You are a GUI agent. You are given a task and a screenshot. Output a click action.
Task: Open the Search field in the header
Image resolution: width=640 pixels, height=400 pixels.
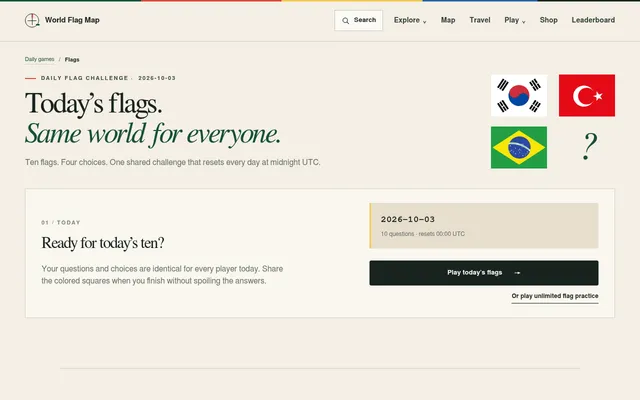358,20
